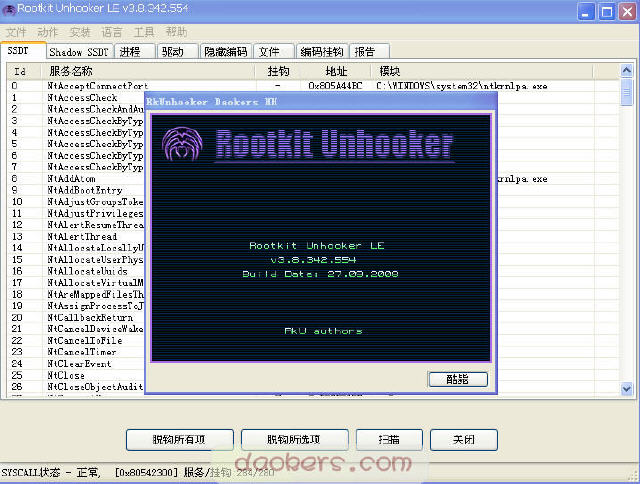The width and height of the screenshot is (640, 484).
Task: Sort by the 地址 column header
Action: [x=336, y=71]
